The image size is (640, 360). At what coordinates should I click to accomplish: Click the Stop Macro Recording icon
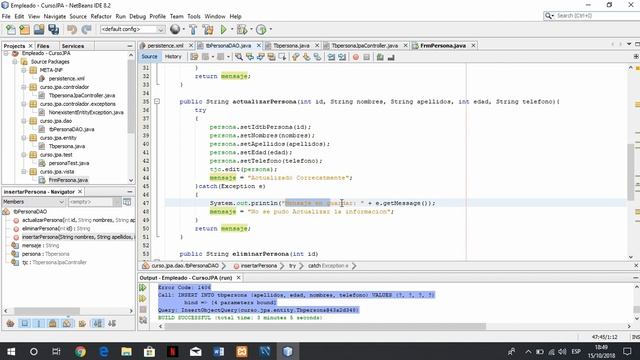click(x=367, y=57)
